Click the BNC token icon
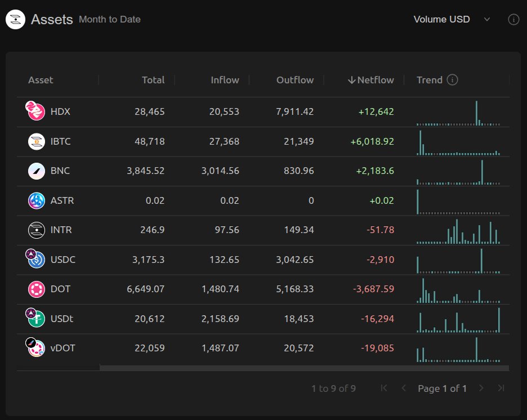 [x=36, y=171]
